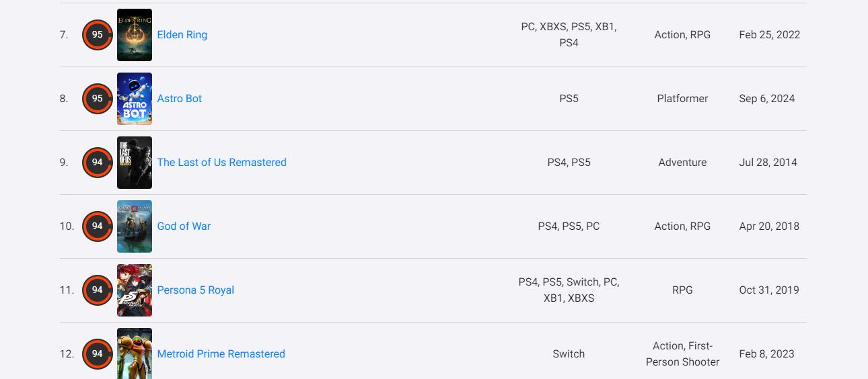Click the Astro Bot cover thumbnail

135,99
